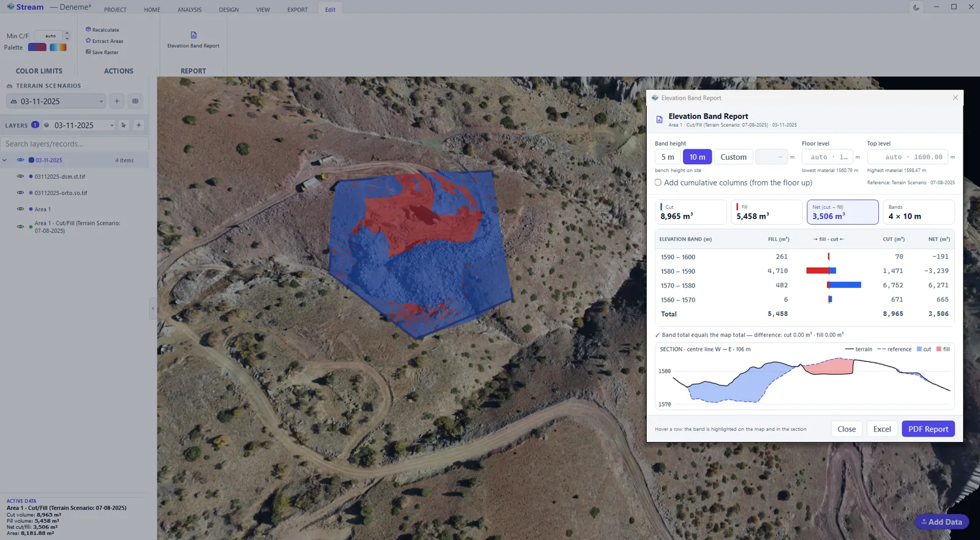Collapse the 03-11-2025 layer group chevron

5,160
